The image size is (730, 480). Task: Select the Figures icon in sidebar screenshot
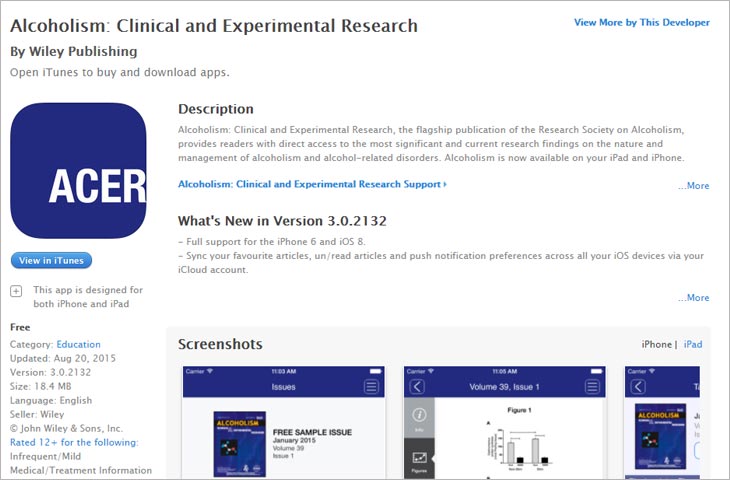[419, 459]
